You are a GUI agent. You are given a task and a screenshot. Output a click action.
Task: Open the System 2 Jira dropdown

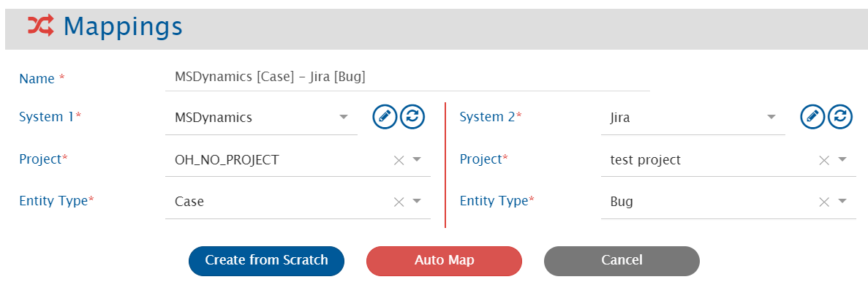pyautogui.click(x=771, y=118)
